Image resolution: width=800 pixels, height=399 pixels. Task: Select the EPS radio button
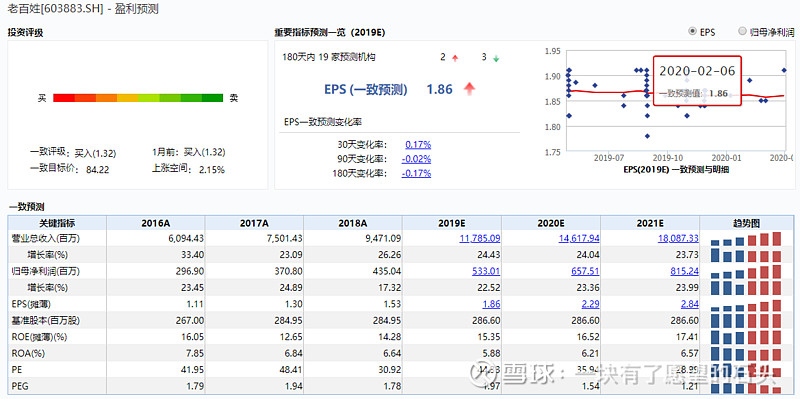pyautogui.click(x=692, y=32)
